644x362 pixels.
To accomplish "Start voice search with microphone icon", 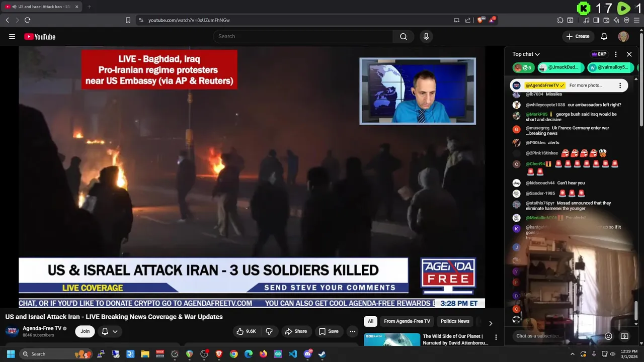I will (426, 36).
